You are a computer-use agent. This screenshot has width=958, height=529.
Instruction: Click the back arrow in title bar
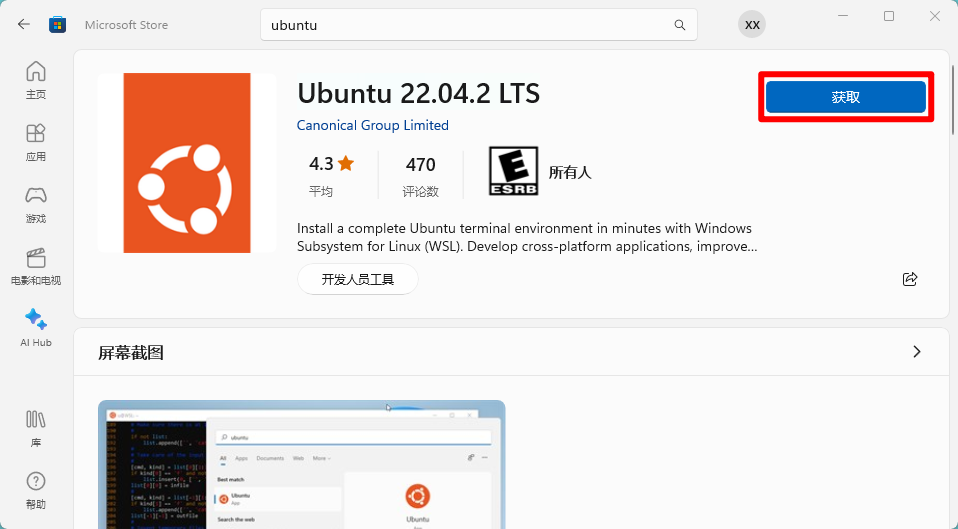tap(24, 24)
